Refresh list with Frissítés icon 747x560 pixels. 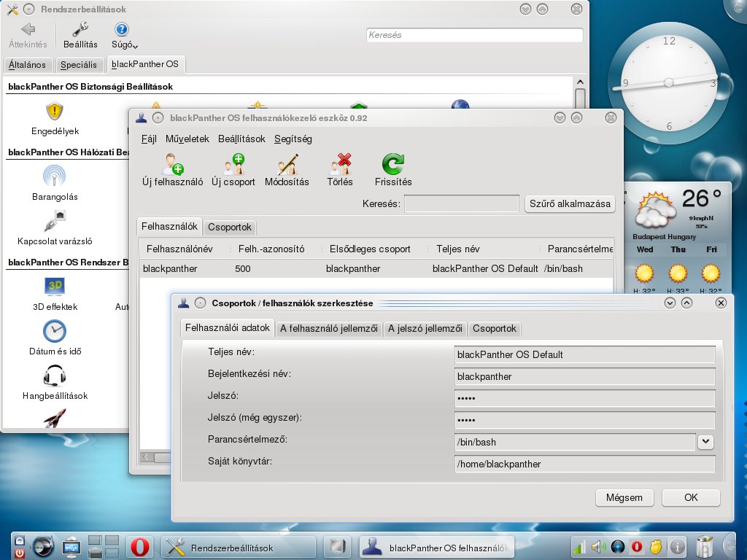point(393,164)
